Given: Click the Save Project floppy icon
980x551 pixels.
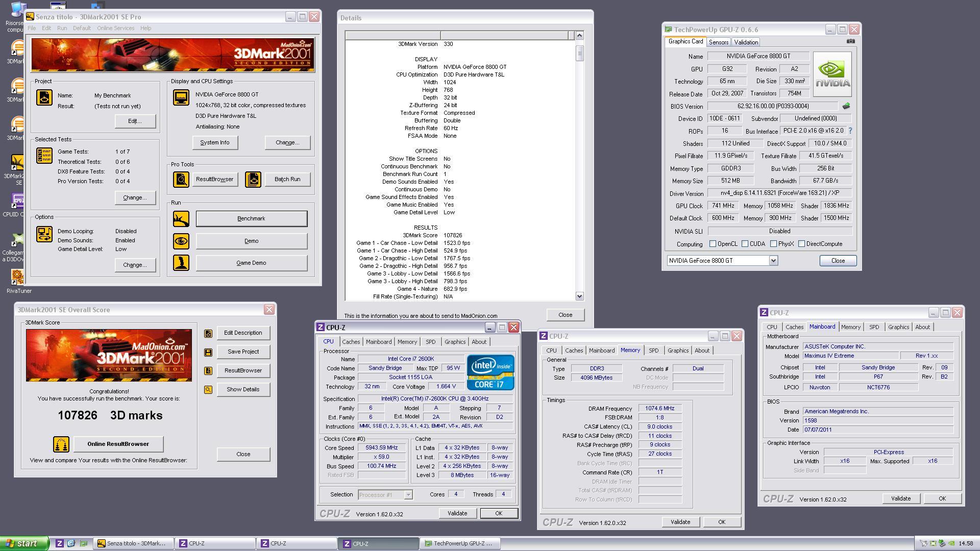Looking at the screenshot, I should coord(208,352).
